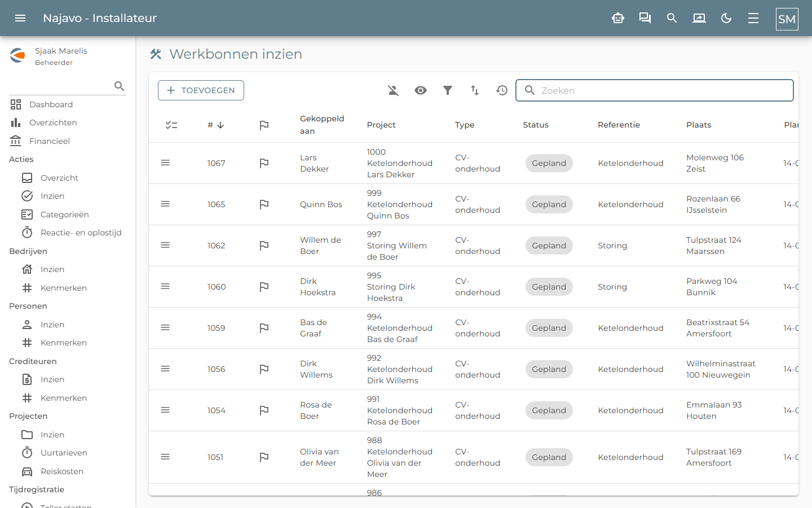Viewport: 812px width, 508px height.
Task: Toggle dark mode moon icon
Action: (726, 18)
